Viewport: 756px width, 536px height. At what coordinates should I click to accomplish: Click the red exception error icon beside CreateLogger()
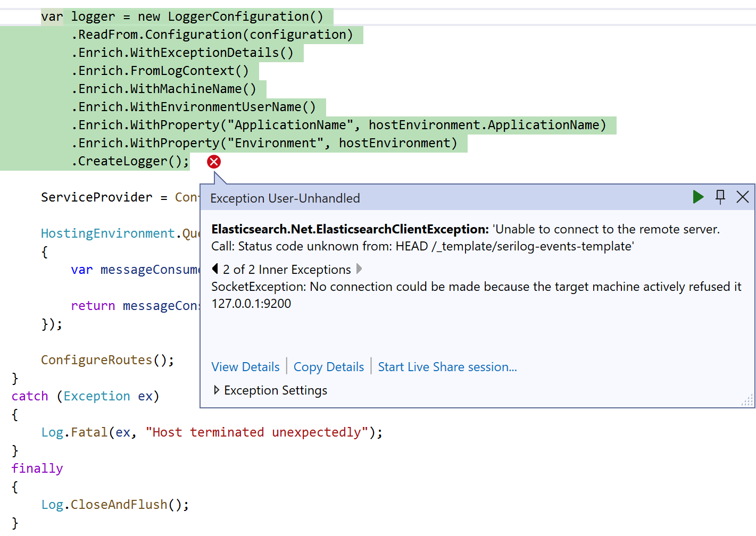[213, 162]
